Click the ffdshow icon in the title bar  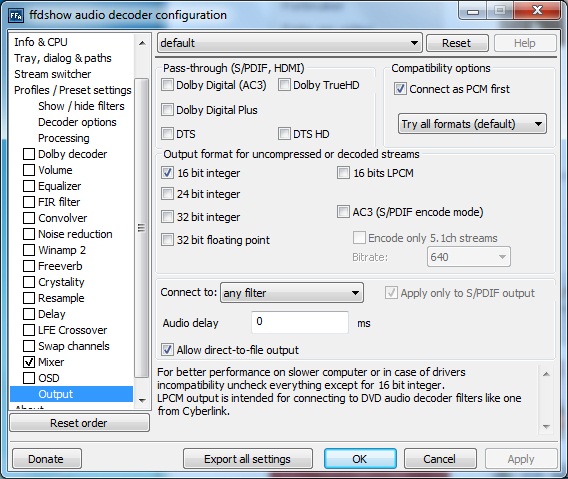pos(16,15)
